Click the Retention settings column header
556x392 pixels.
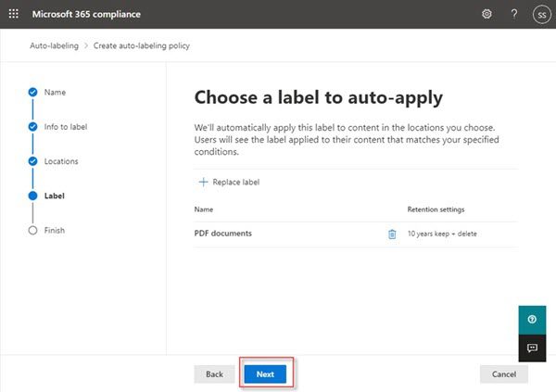436,209
